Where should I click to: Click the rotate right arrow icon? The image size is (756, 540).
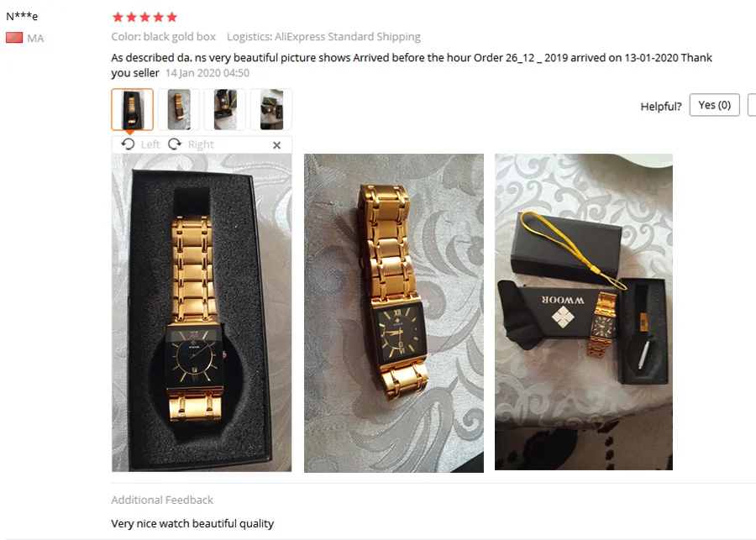[175, 144]
